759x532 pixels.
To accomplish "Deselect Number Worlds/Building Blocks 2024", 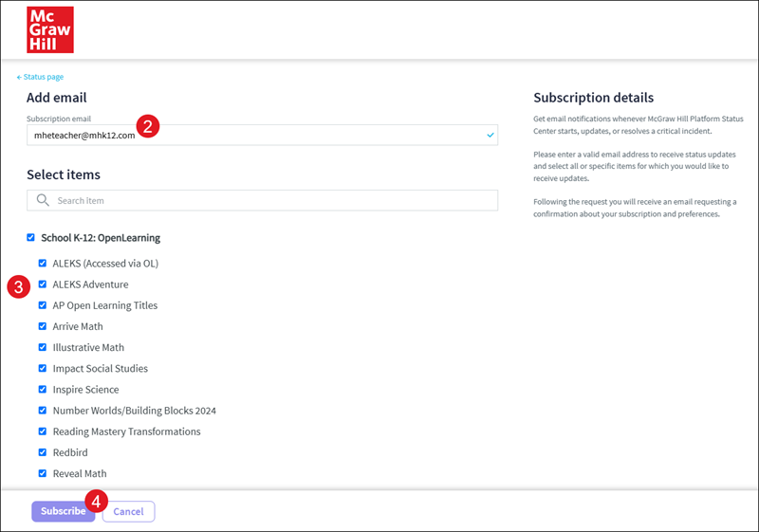I will [43, 411].
